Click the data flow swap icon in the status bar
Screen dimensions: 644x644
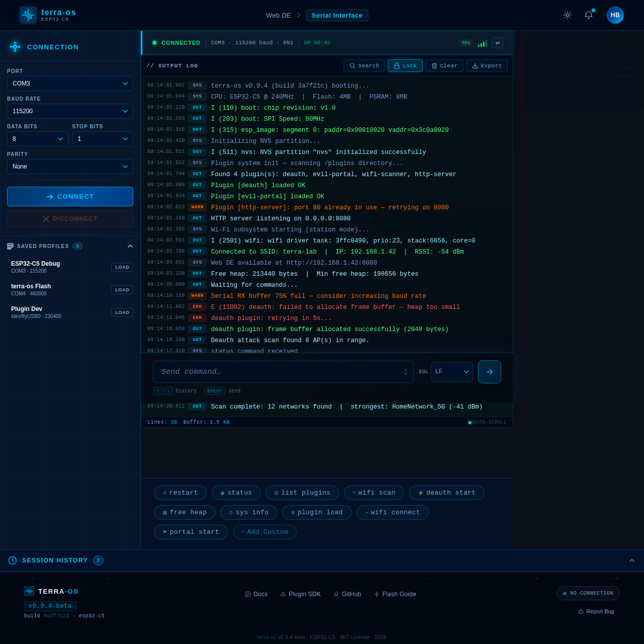pos(498,43)
